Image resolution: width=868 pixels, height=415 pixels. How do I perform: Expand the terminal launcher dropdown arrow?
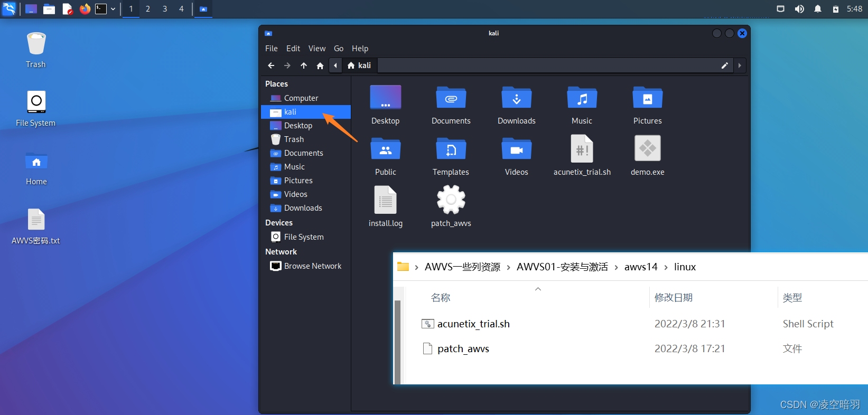pyautogui.click(x=113, y=9)
